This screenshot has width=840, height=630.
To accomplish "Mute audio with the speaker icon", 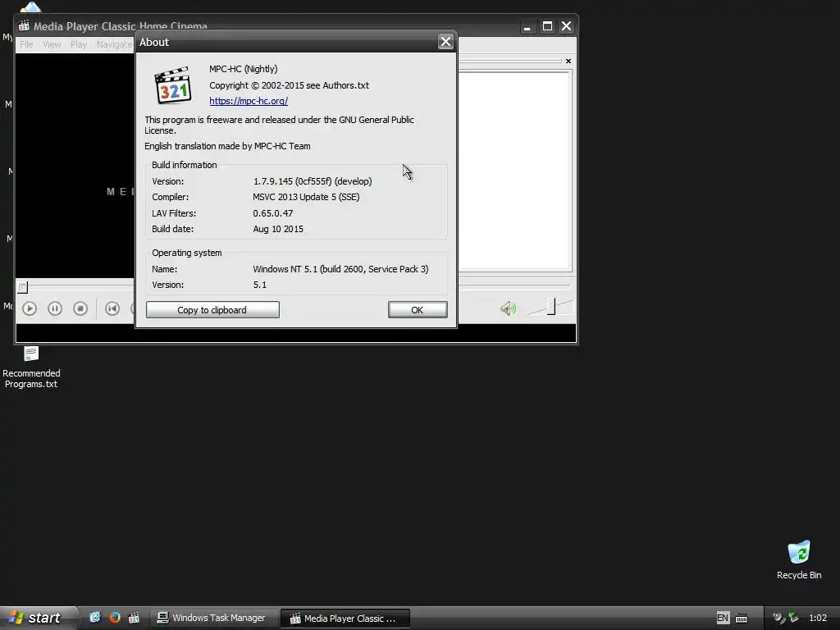I will [x=508, y=308].
